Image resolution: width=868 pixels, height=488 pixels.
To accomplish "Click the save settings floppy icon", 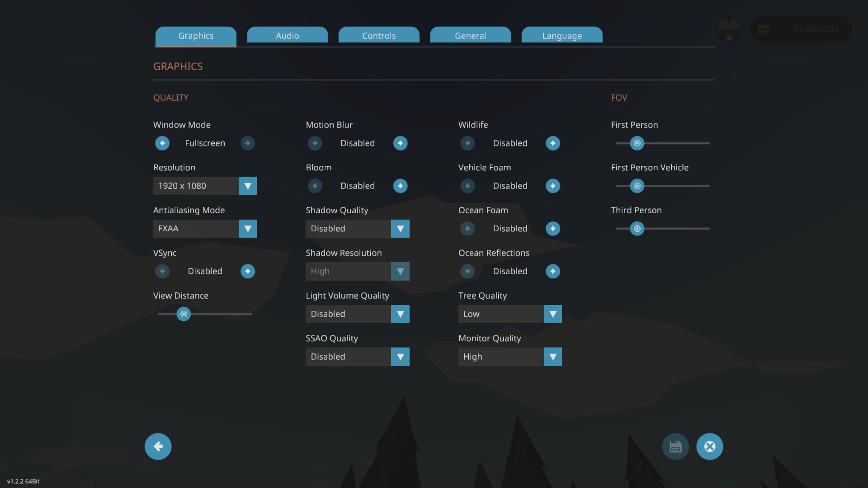I will (x=675, y=446).
